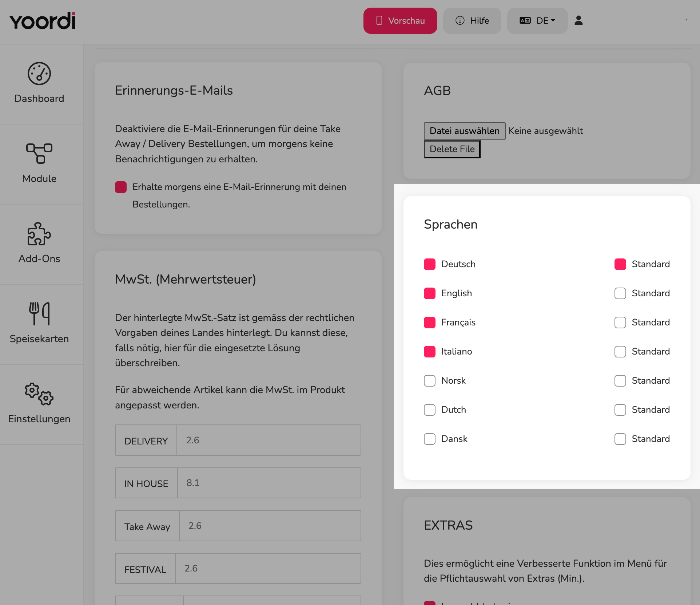Toggle the Français language checkbox
Screen dimensions: 700x605
click(430, 323)
